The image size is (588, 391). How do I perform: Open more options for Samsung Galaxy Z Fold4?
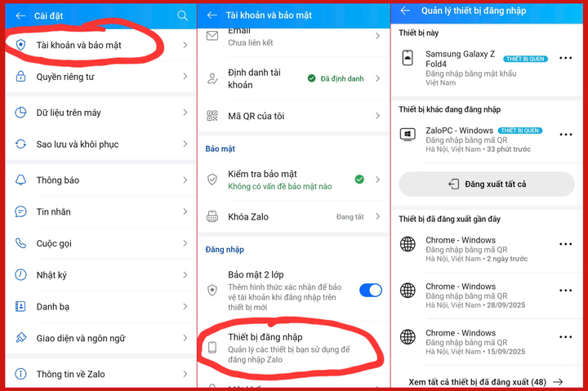(565, 60)
